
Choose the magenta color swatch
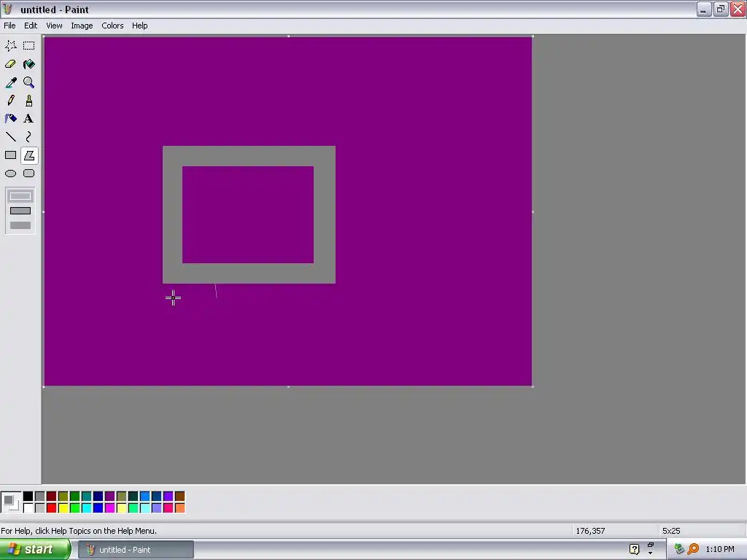[x=110, y=508]
